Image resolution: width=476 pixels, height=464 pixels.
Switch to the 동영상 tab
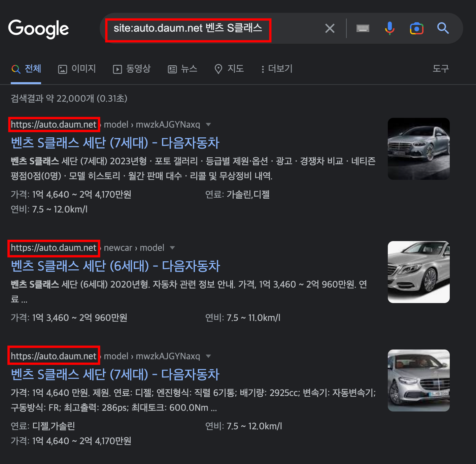click(x=132, y=69)
